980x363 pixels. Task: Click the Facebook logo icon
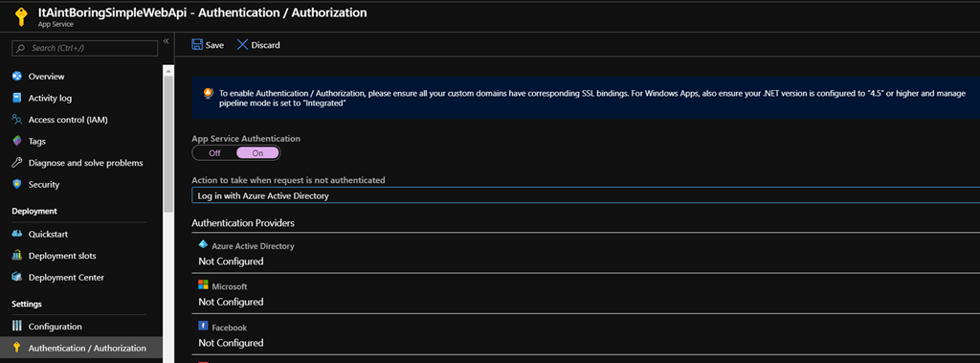[203, 326]
